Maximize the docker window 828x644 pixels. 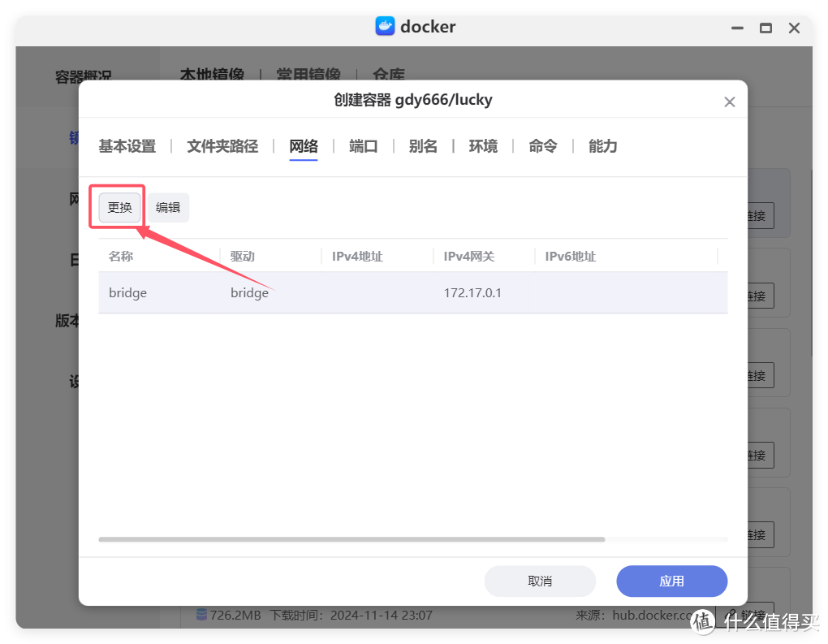[765, 28]
